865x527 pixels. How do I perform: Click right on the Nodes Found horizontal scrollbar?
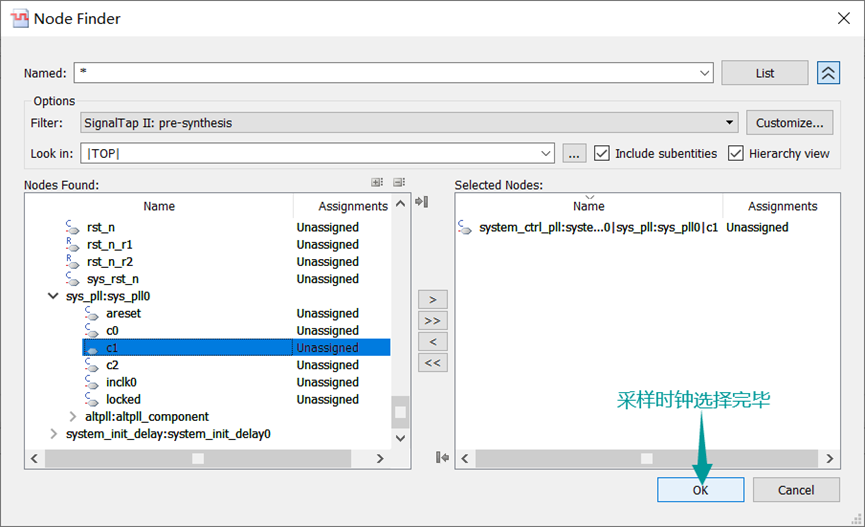[380, 458]
